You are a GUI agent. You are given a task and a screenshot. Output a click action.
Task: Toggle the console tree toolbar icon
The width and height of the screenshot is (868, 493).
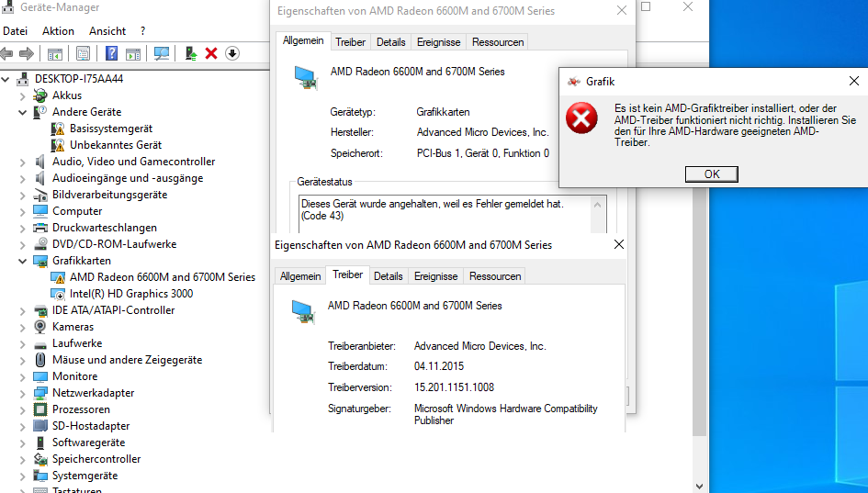pos(55,53)
